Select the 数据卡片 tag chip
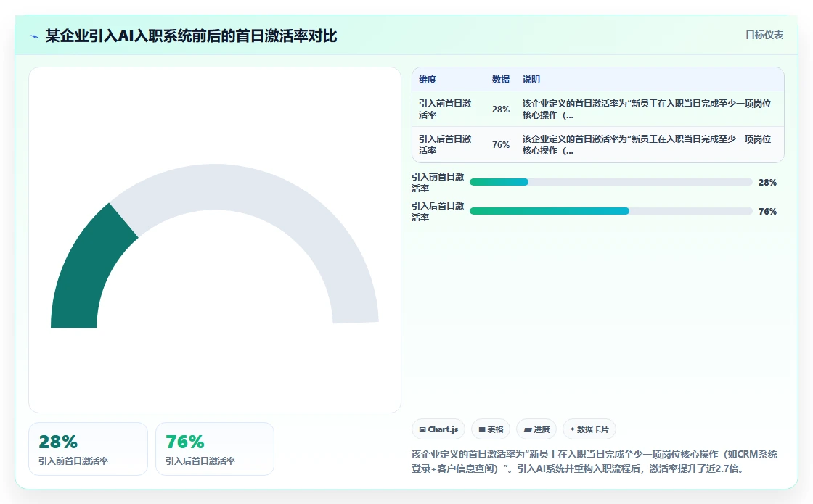Viewport: 813px width, 504px height. point(589,429)
